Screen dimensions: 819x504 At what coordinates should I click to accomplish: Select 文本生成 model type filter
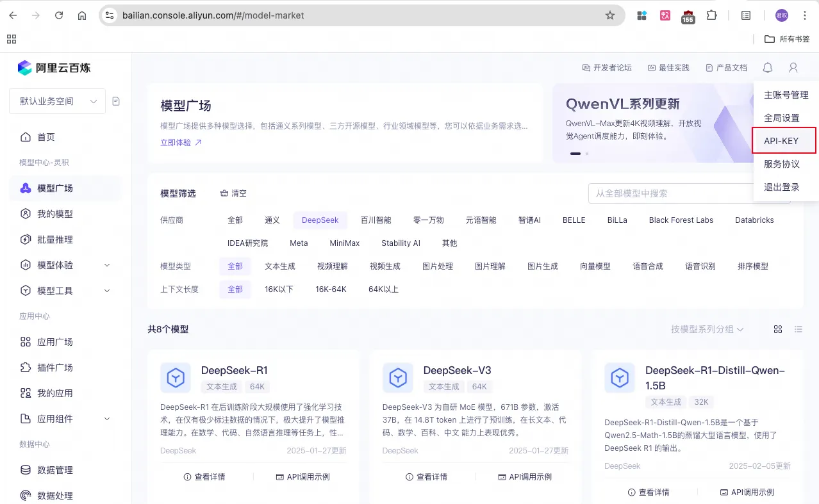pyautogui.click(x=280, y=266)
